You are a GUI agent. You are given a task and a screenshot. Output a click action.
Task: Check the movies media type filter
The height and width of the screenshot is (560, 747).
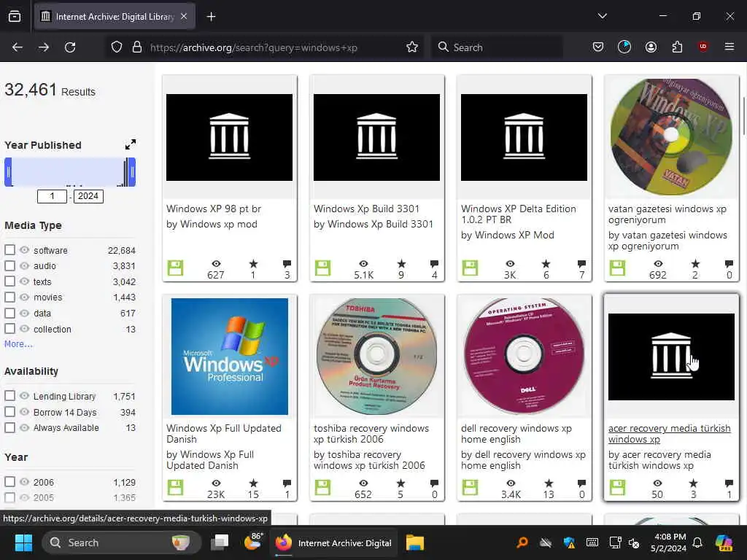tap(9, 297)
